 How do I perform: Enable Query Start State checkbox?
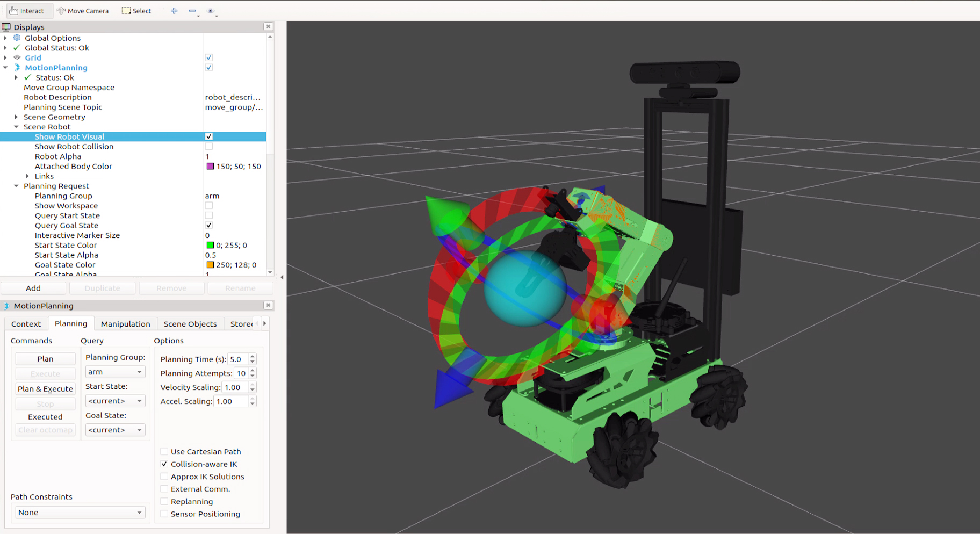click(209, 215)
